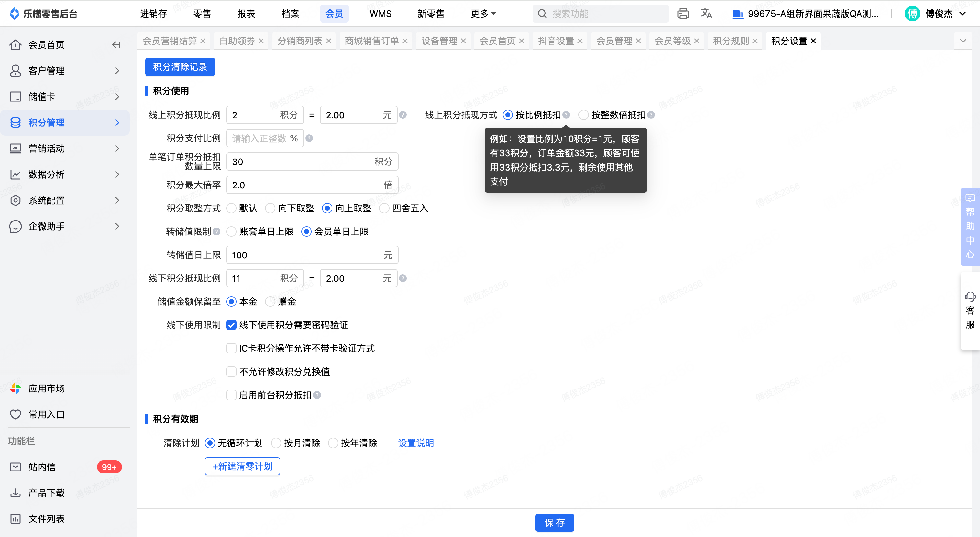This screenshot has width=980, height=537.
Task: Uncheck 线下使用积分需要密码验证
Action: pos(231,325)
